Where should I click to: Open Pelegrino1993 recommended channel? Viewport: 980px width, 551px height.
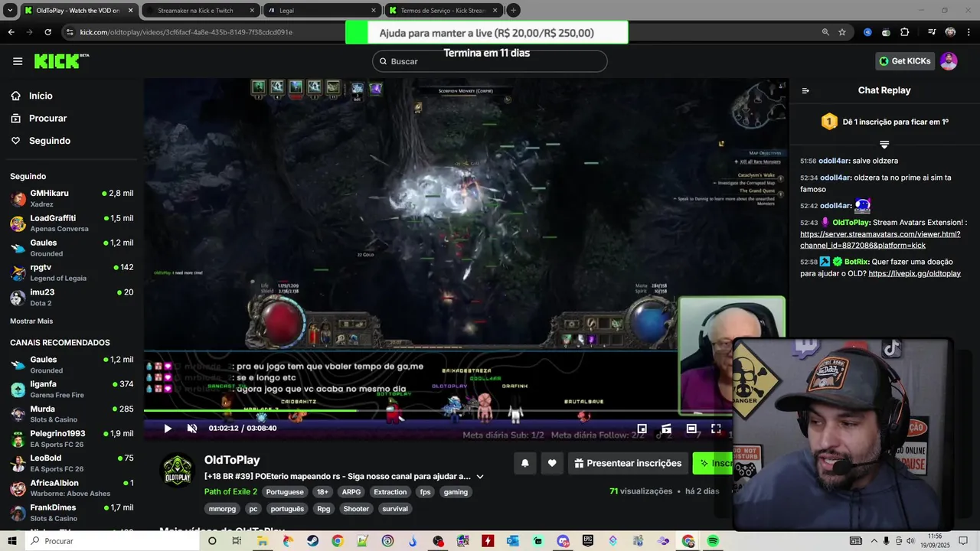(72, 439)
